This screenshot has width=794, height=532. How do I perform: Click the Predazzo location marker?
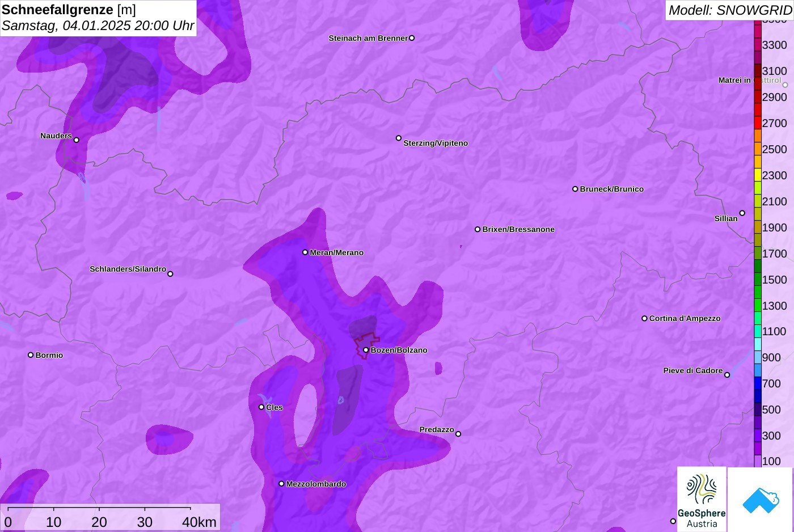[x=458, y=434]
